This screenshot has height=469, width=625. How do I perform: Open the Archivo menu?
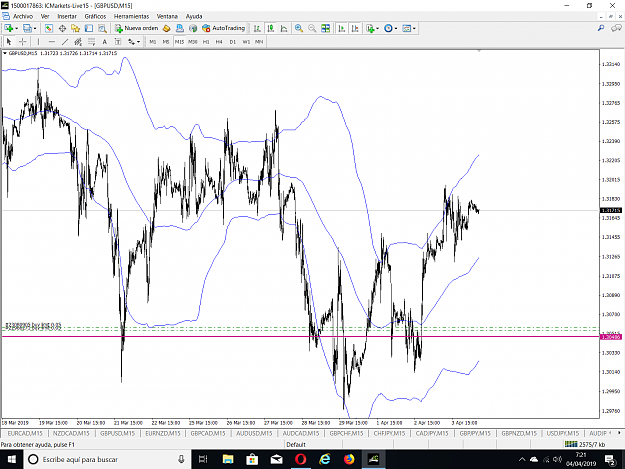(x=23, y=16)
